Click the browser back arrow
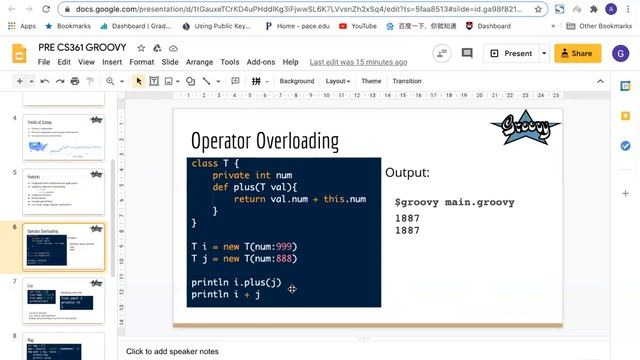The height and width of the screenshot is (360, 640). pos(12,9)
